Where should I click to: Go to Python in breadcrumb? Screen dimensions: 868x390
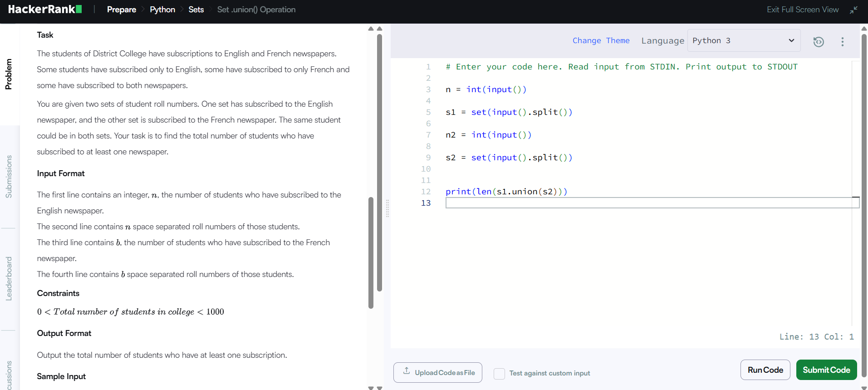(x=162, y=10)
